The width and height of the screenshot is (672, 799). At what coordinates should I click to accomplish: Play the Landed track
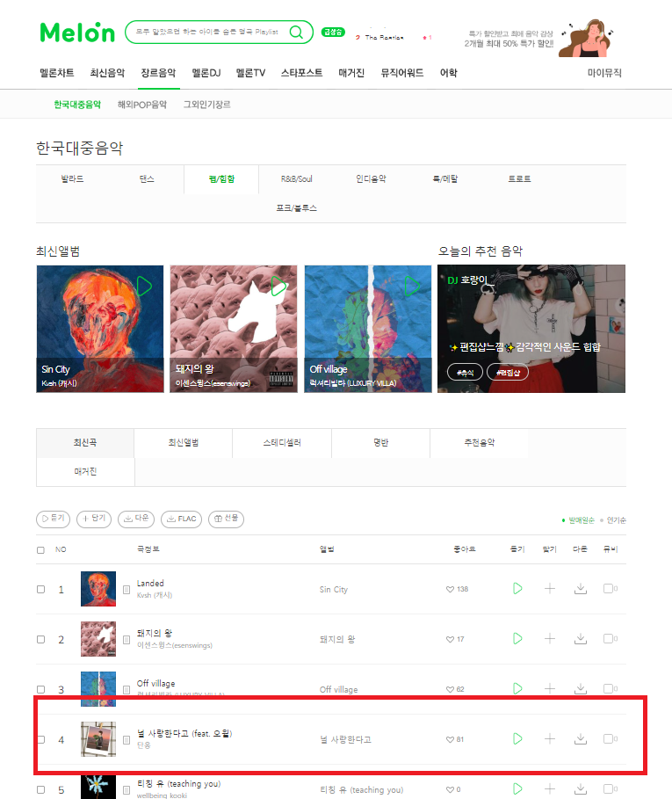coord(517,589)
